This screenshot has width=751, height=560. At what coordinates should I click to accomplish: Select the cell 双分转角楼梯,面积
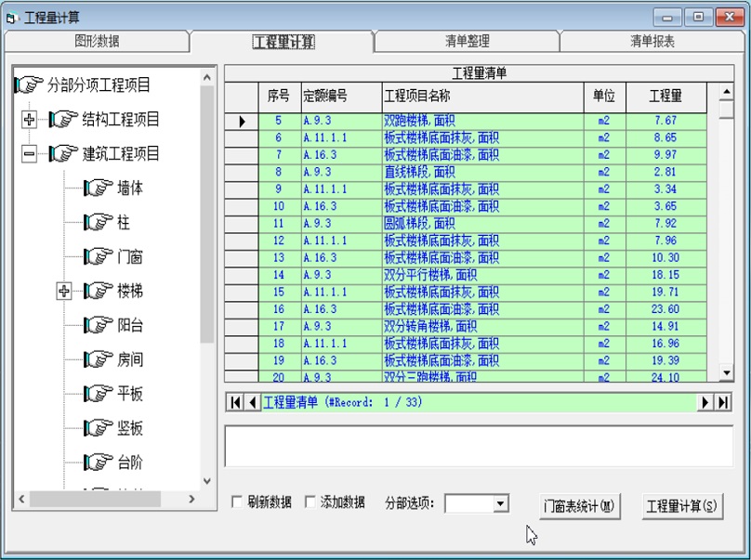click(482, 326)
